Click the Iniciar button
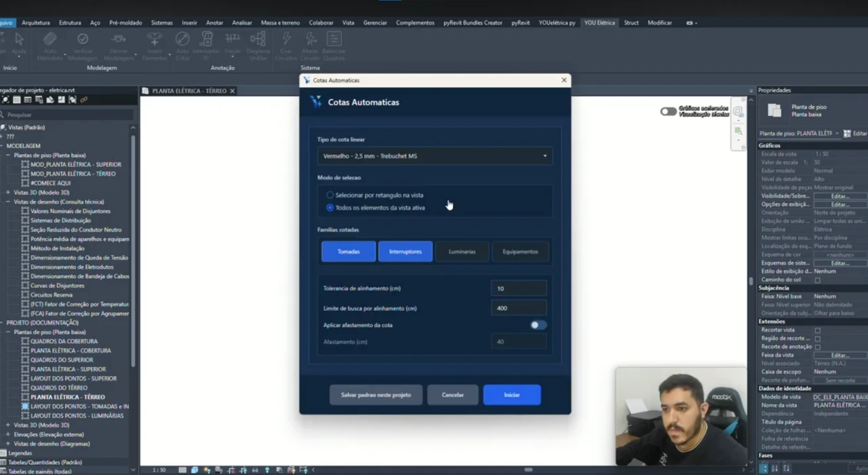 click(512, 395)
